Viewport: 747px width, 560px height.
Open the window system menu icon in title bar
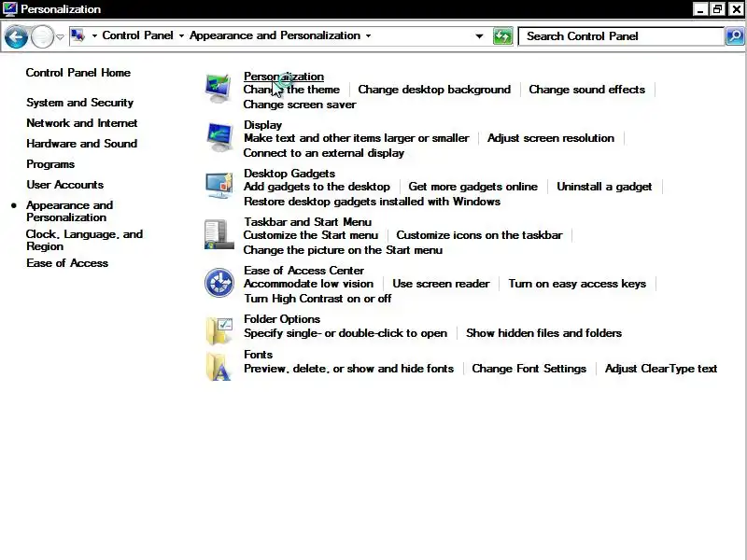click(x=9, y=9)
